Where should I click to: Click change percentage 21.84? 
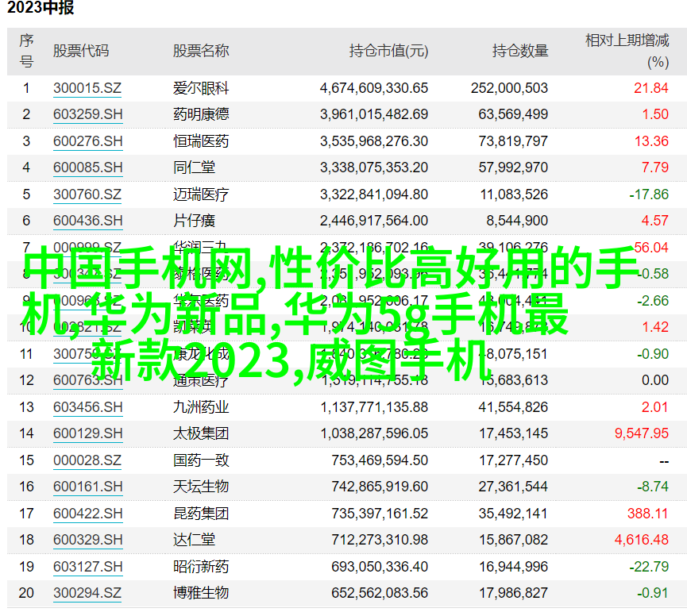pos(651,88)
